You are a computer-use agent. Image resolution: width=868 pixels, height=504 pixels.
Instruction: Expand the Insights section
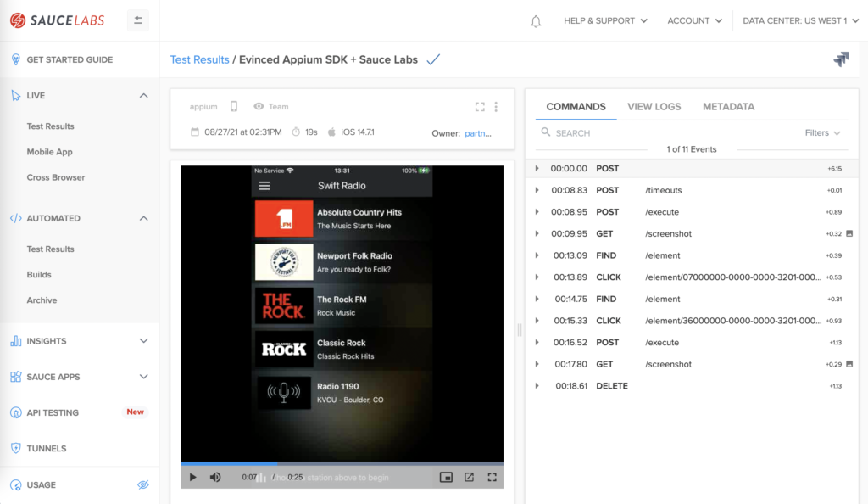143,341
